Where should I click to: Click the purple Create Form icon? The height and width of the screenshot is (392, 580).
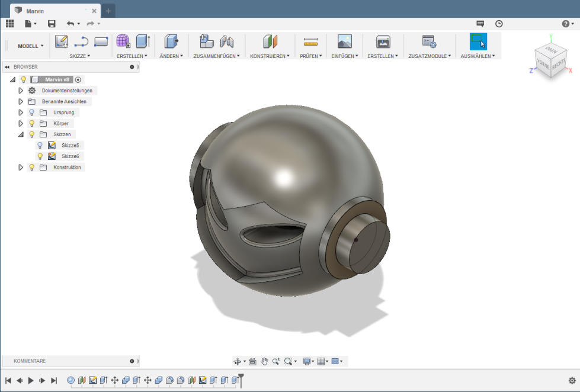pyautogui.click(x=123, y=41)
